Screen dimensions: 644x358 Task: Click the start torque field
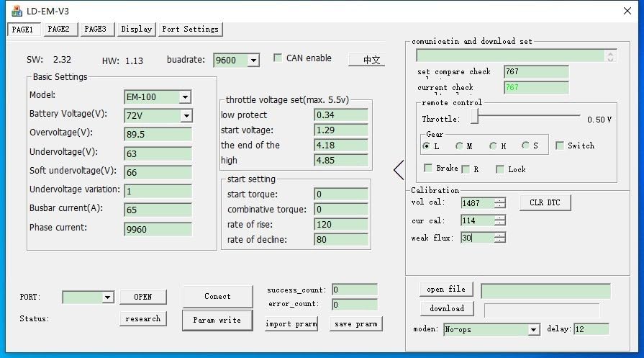coord(341,194)
